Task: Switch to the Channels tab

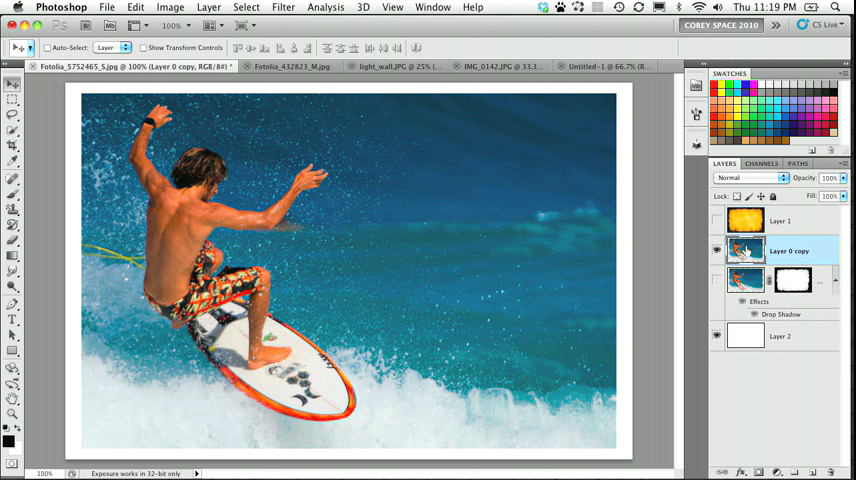Action: point(762,164)
